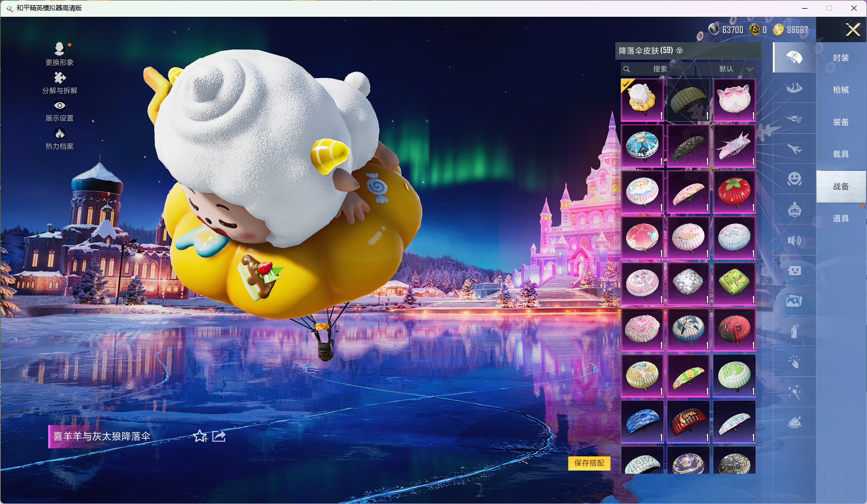This screenshot has width=867, height=504.
Task: Expand the 默认 sort dropdown
Action: click(x=735, y=69)
